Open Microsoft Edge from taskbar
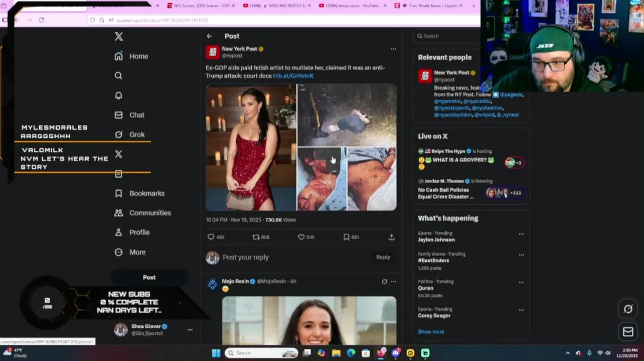The height and width of the screenshot is (361, 644). 351,353
